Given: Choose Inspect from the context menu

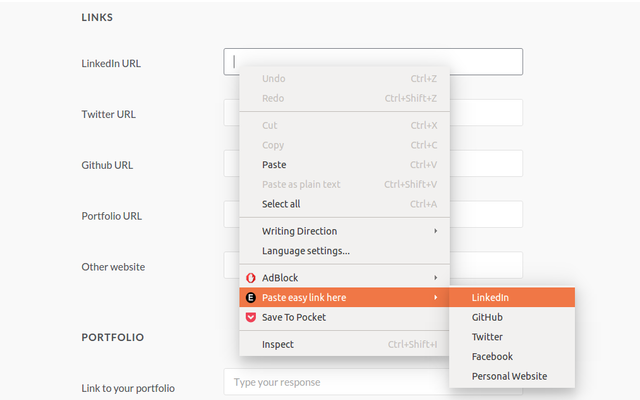Looking at the screenshot, I should (344, 344).
